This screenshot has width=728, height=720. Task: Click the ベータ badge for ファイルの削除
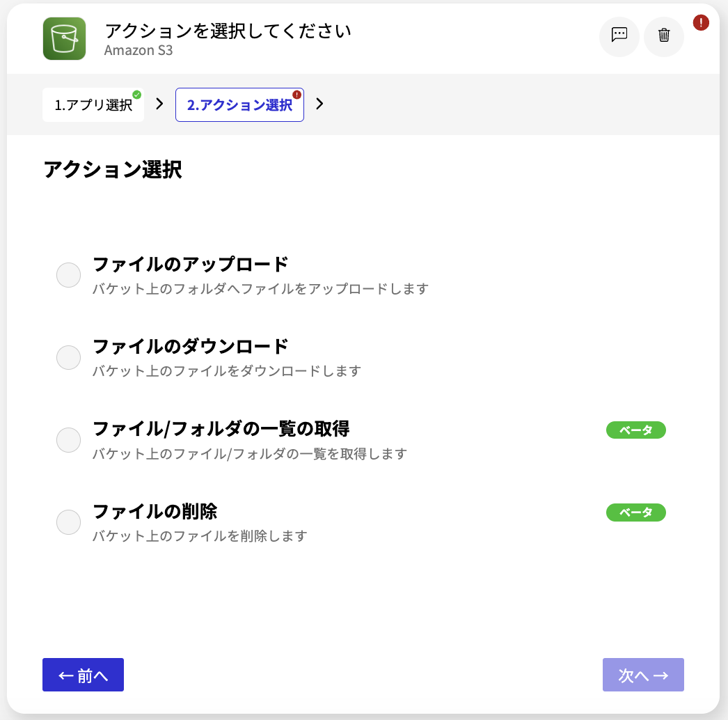635,512
